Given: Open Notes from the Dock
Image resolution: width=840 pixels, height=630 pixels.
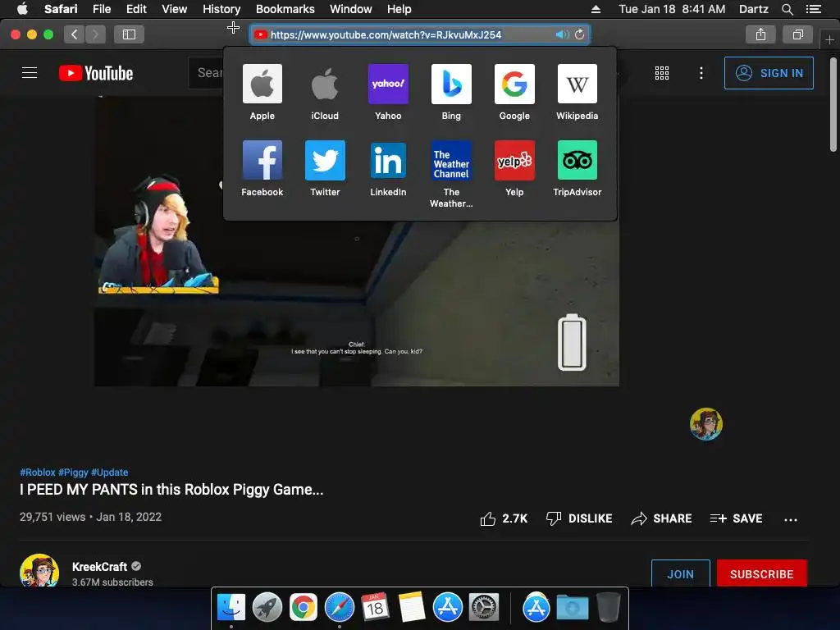Looking at the screenshot, I should [412, 607].
